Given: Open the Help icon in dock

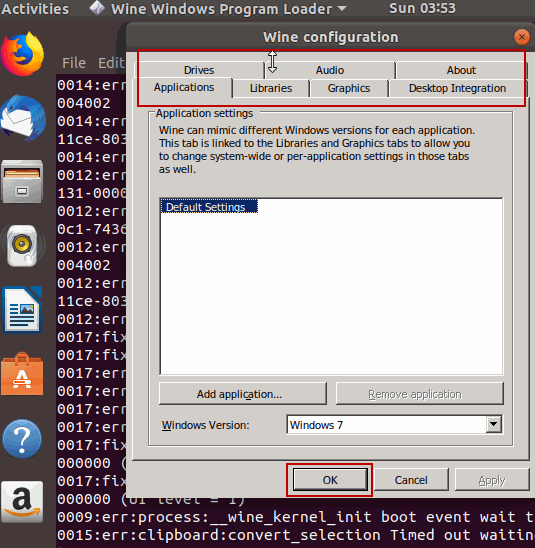Looking at the screenshot, I should pyautogui.click(x=22, y=439).
